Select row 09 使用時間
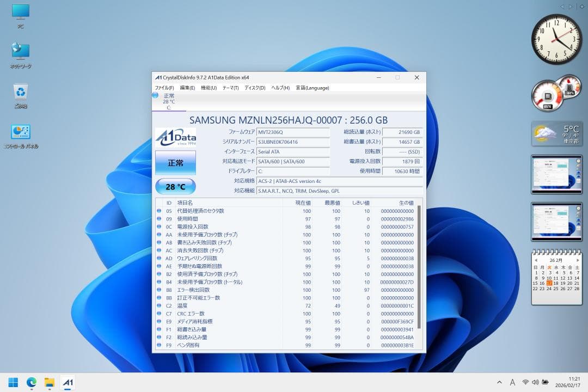 (x=286, y=219)
